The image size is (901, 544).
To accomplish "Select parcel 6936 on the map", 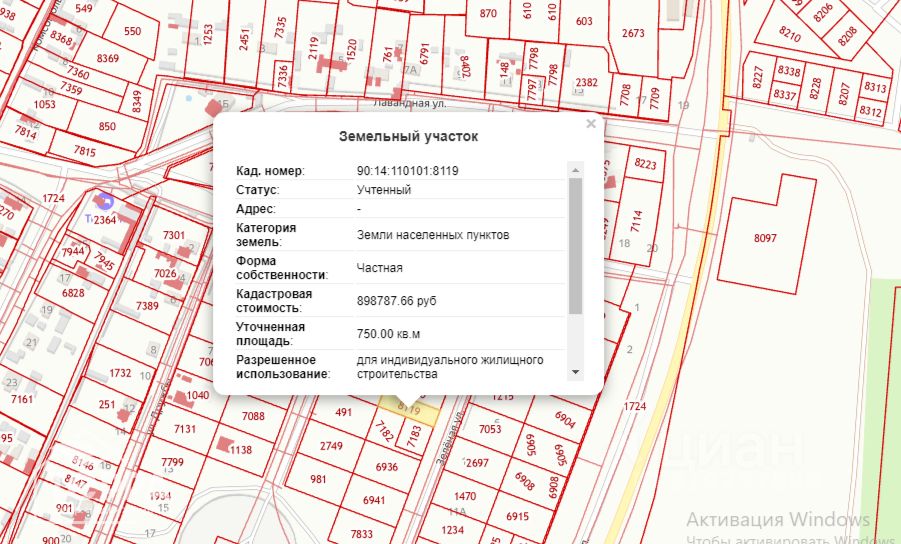I will (386, 466).
